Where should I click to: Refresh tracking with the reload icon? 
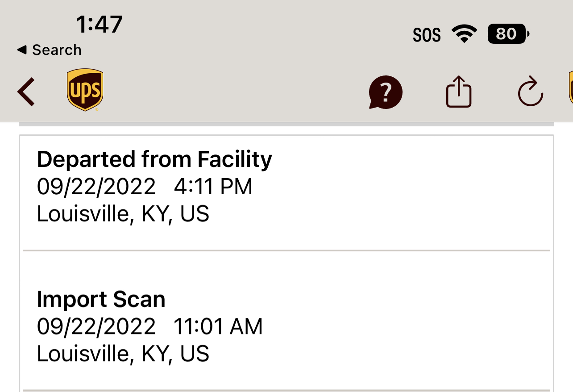pos(530,92)
